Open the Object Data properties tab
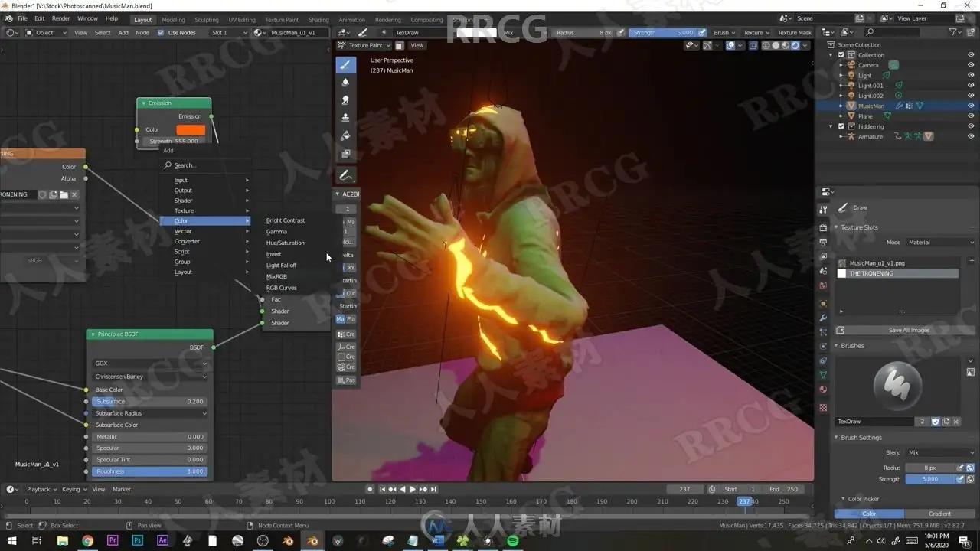The height and width of the screenshot is (551, 980). (823, 375)
